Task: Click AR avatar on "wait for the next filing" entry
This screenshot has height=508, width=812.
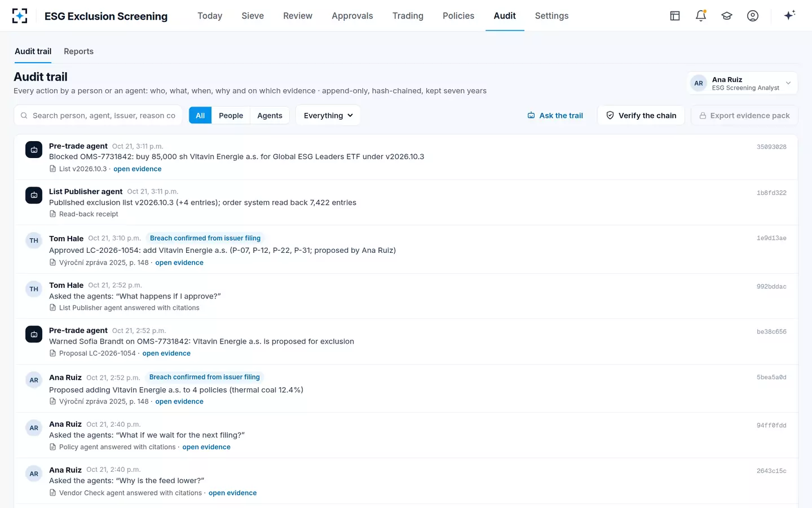Action: click(34, 428)
